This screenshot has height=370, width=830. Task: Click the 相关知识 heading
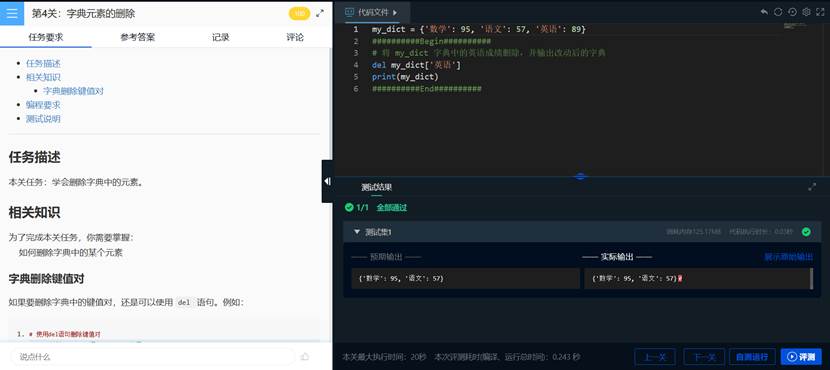click(x=34, y=213)
